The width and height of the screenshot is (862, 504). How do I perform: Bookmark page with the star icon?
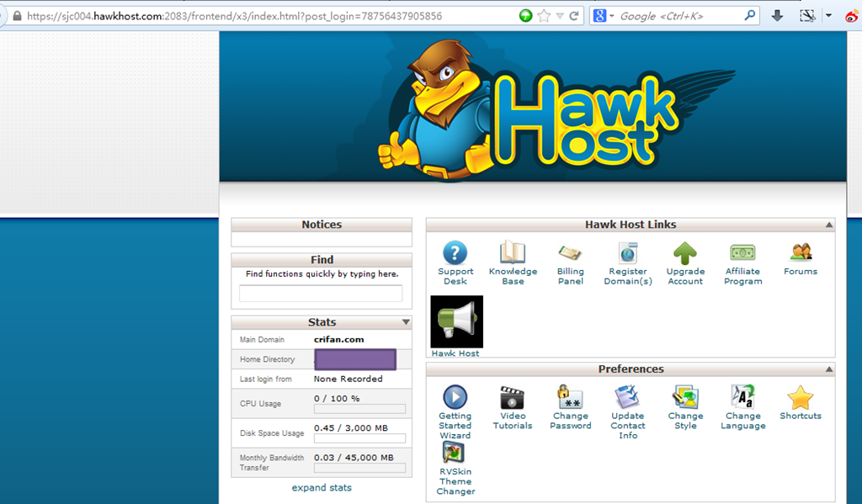tap(544, 16)
